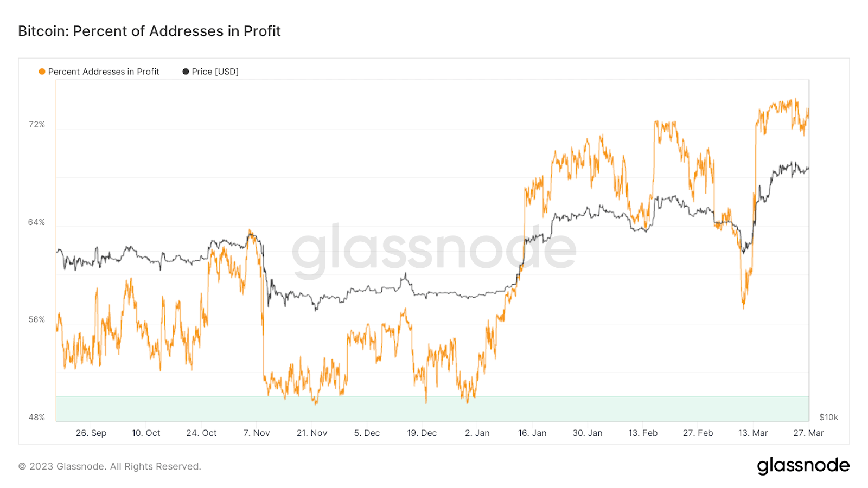Select the 26. Sep date label
This screenshot has height=488, width=868.
click(91, 433)
